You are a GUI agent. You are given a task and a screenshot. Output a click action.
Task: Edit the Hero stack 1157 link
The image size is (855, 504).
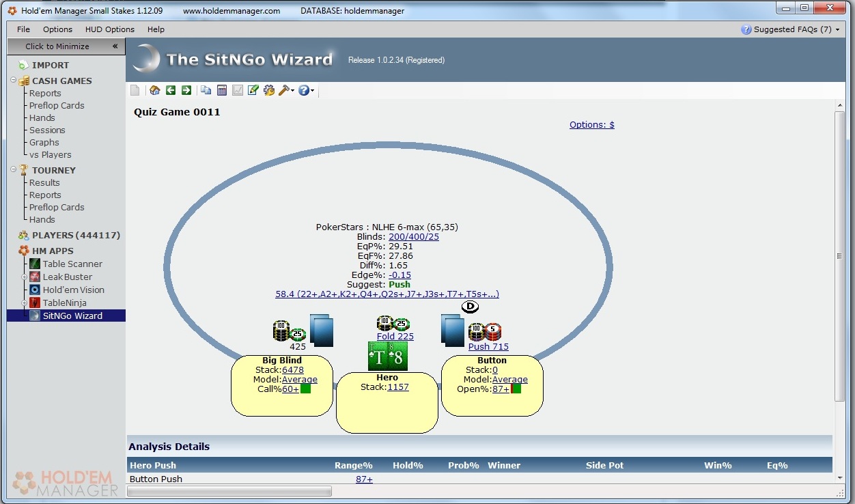point(398,387)
